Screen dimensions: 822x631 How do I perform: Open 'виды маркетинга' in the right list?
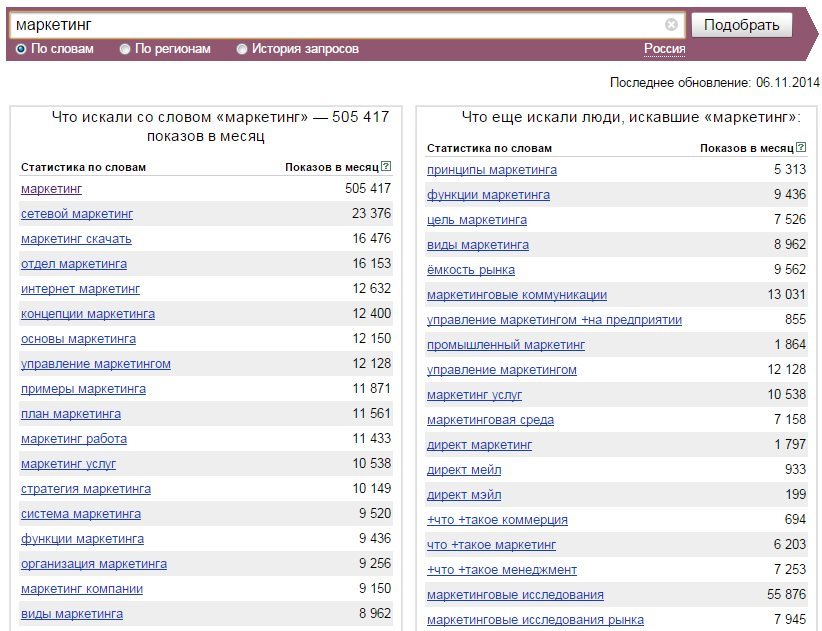click(478, 245)
